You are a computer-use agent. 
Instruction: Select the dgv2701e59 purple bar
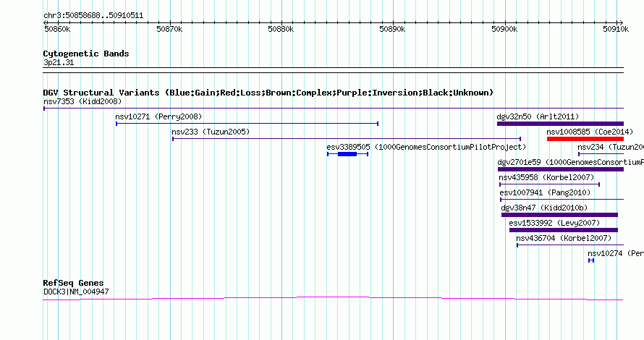click(x=561, y=169)
